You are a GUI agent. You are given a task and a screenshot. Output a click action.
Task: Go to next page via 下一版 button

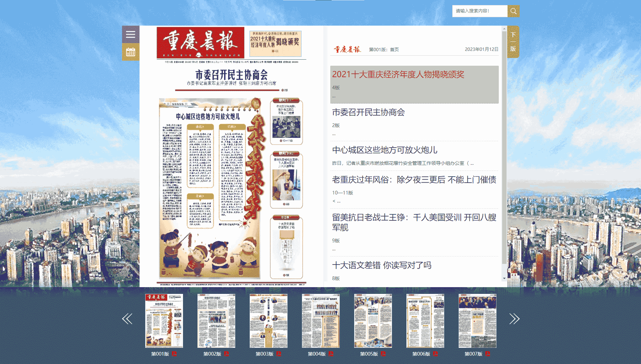(513, 42)
